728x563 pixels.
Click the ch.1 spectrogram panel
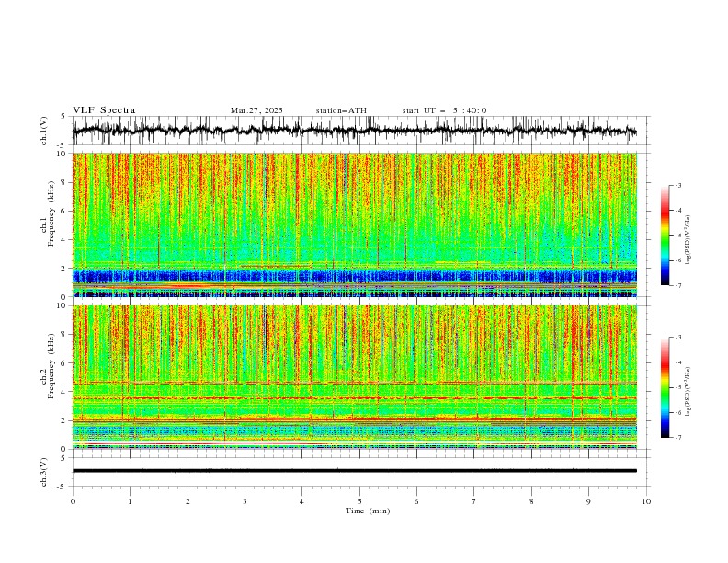tap(355, 224)
